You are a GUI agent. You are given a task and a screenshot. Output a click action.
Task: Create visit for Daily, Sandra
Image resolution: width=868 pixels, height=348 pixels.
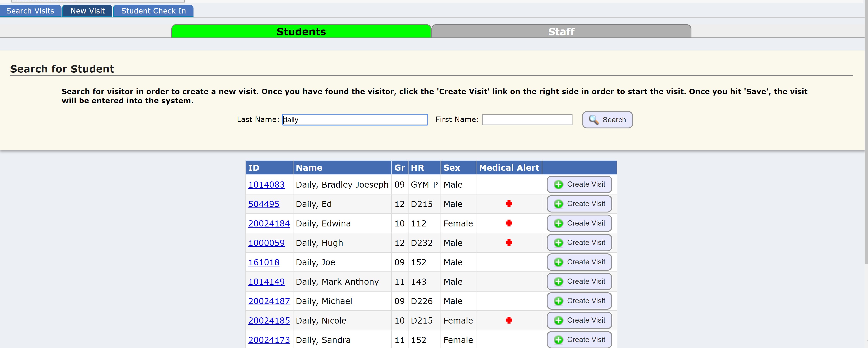[579, 340]
